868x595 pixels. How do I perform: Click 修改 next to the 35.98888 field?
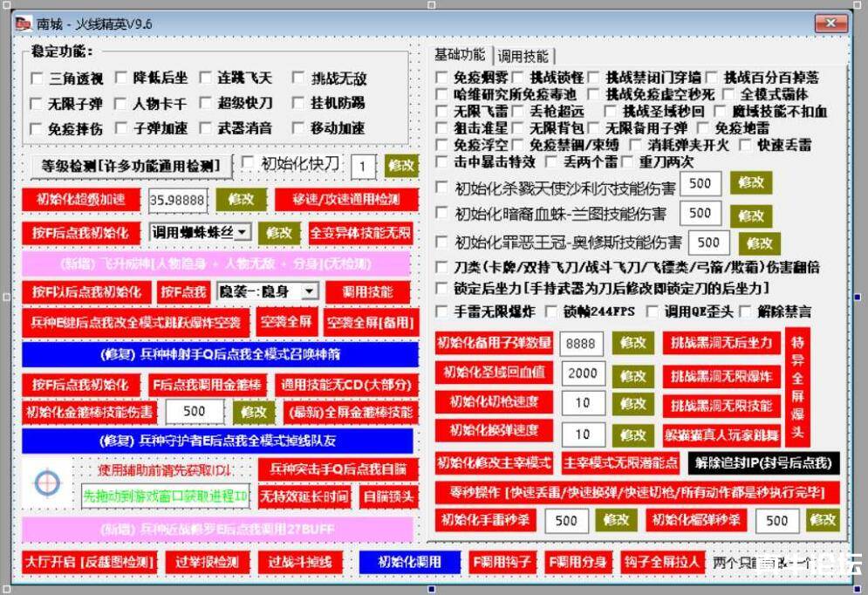[241, 199]
